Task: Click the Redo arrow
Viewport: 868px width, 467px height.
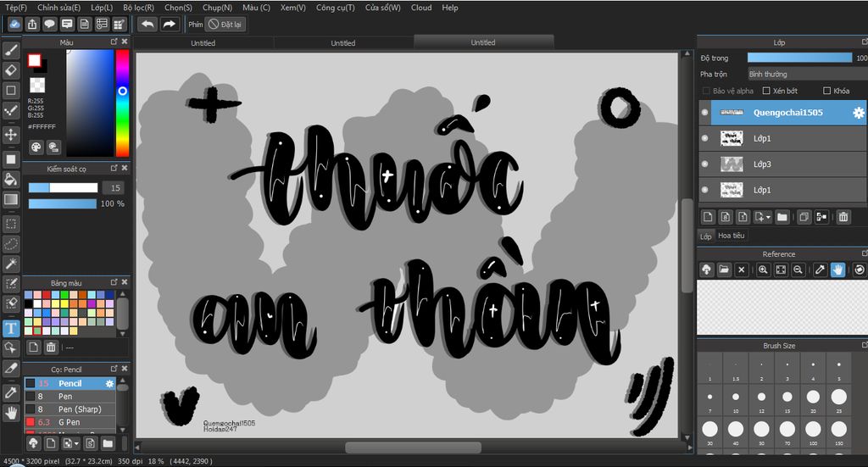Action: point(170,24)
